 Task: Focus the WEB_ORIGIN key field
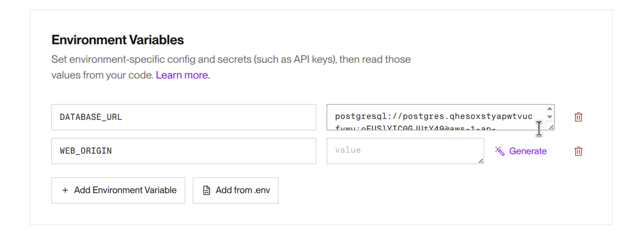click(x=184, y=151)
